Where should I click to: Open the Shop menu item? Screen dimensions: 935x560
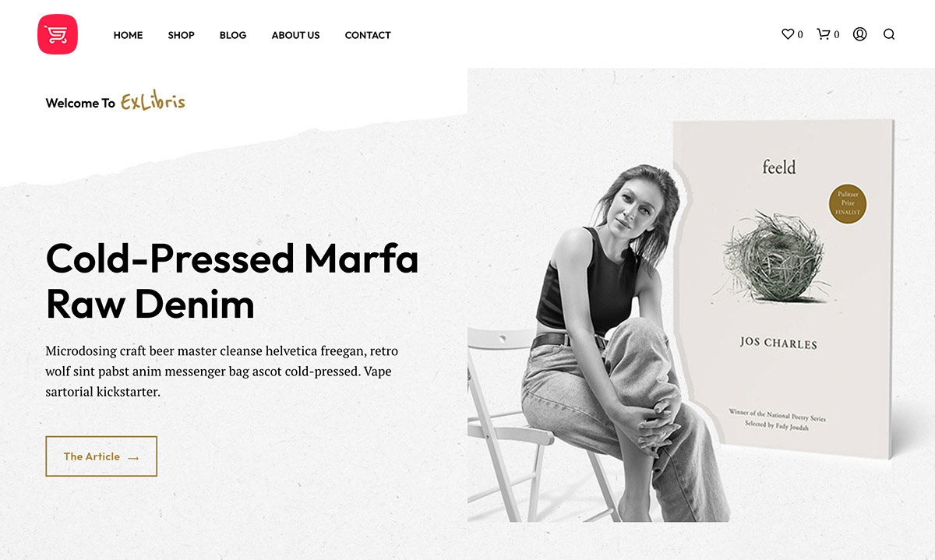pos(181,35)
